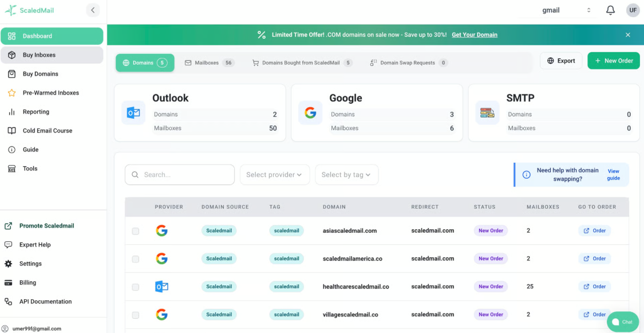This screenshot has width=644, height=333.
Task: Click the info icon in domain swapping help
Action: coord(526,175)
